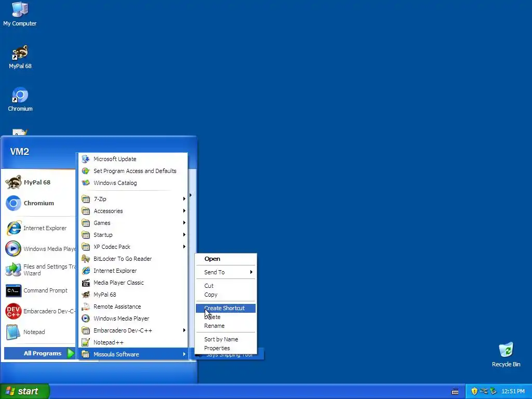The height and width of the screenshot is (399, 532).
Task: Expand the XP Codec Pack folder
Action: [133, 247]
